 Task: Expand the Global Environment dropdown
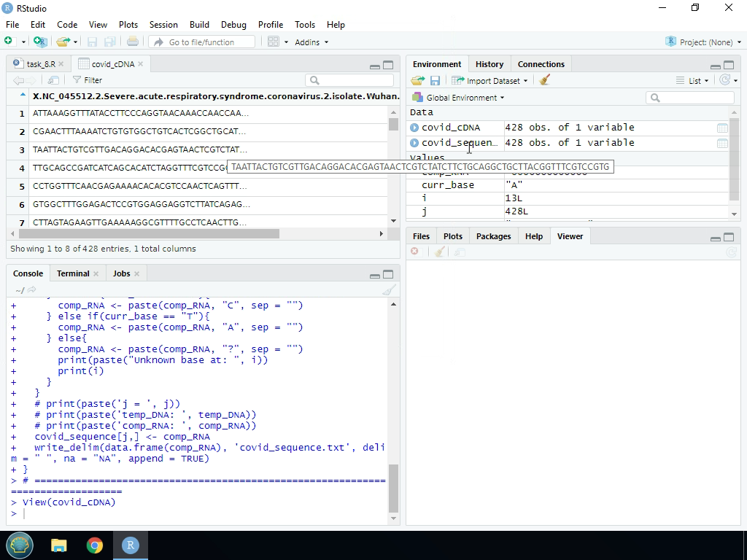(x=458, y=98)
